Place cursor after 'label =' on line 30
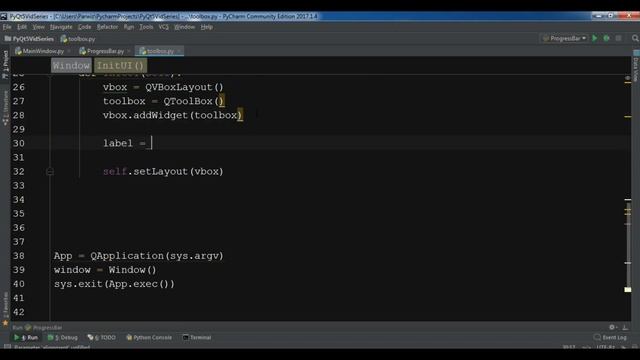640x360 pixels. coord(151,143)
